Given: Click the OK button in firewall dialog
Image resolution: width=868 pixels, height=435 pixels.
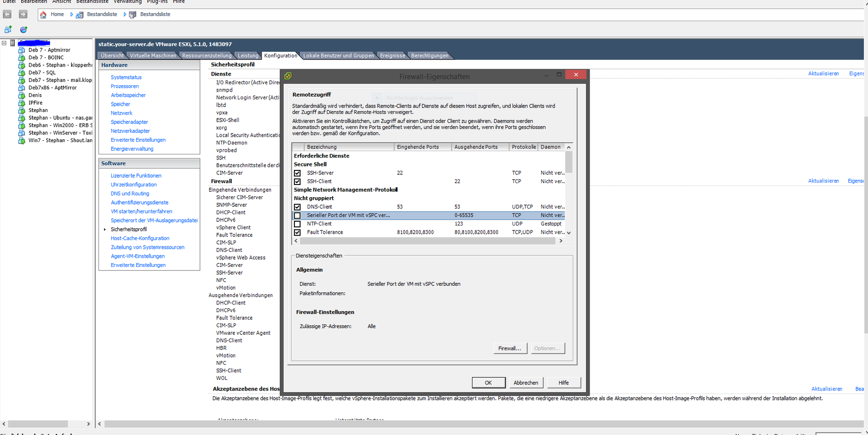Looking at the screenshot, I should click(488, 383).
